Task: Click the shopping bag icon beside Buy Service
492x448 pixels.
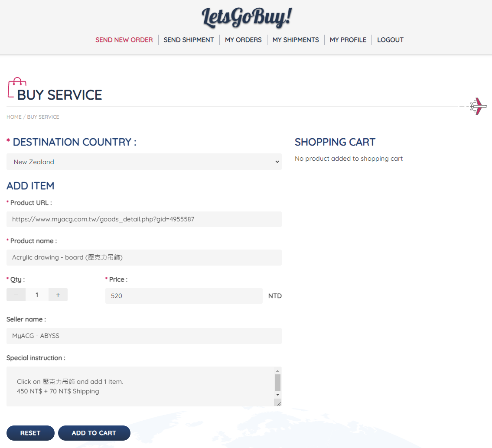Action: [x=16, y=88]
